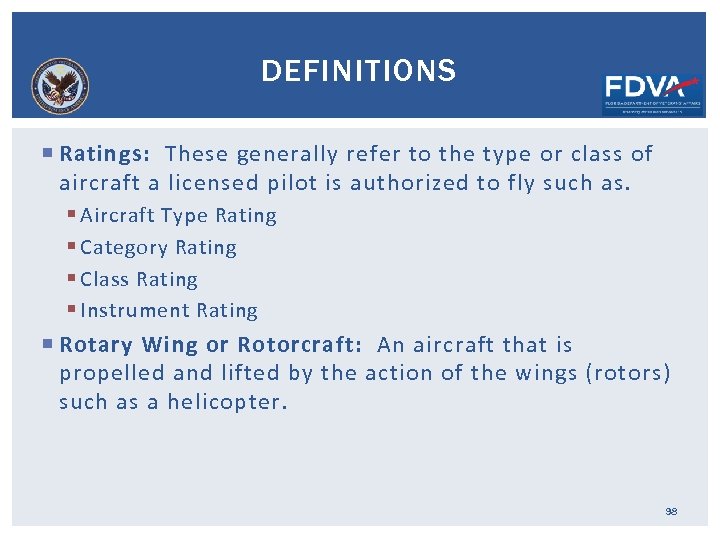720x540 pixels.
Task: Click the Class Rating text
Action: pyautogui.click(x=139, y=280)
